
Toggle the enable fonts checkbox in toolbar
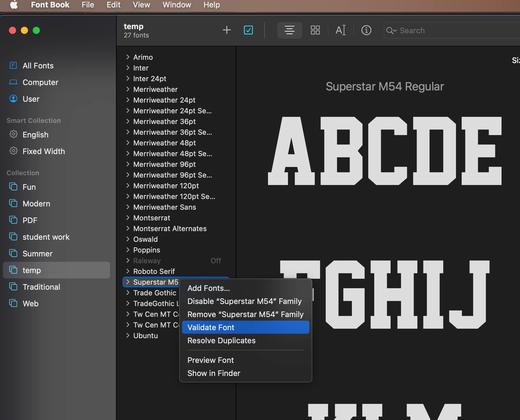click(x=248, y=30)
